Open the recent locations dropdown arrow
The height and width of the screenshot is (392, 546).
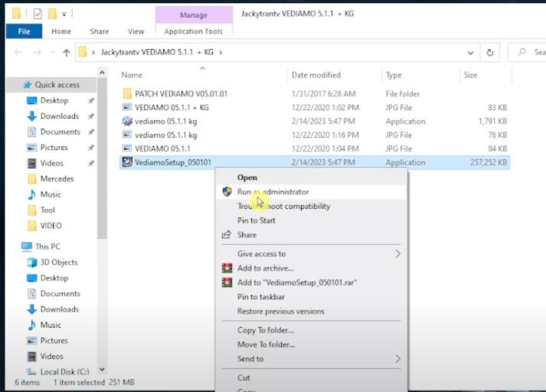(x=53, y=52)
